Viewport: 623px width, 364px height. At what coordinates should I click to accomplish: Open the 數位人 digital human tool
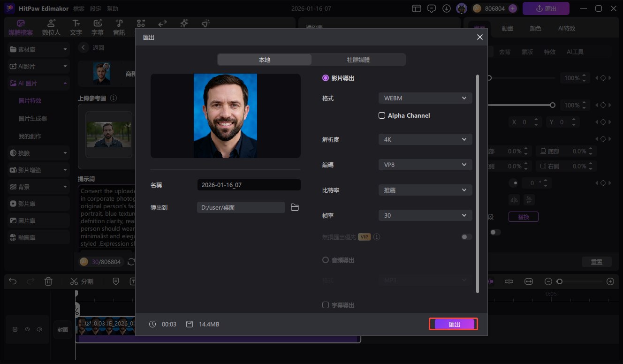coord(51,28)
